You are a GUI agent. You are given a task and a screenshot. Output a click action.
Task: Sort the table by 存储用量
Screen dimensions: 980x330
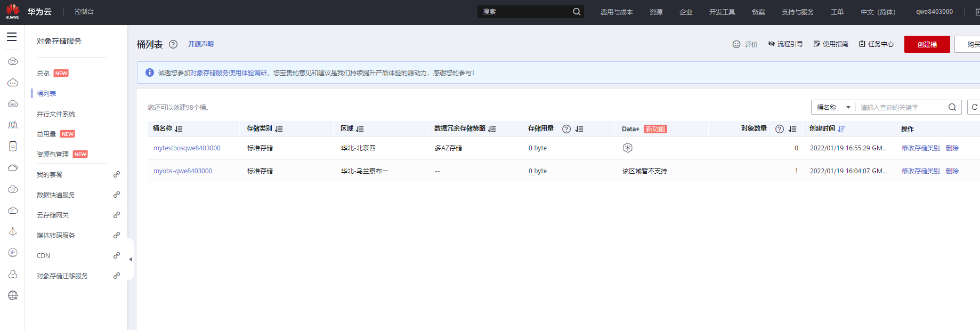coord(579,129)
